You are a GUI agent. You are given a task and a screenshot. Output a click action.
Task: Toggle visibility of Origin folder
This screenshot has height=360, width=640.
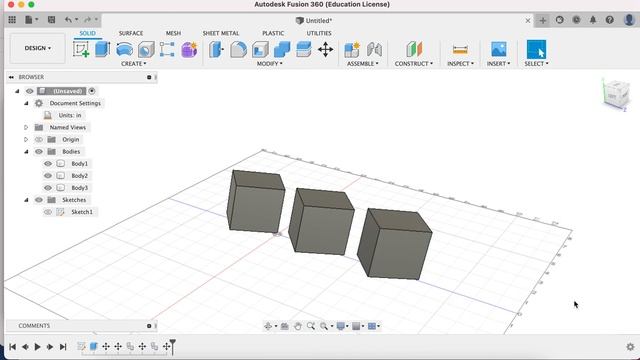coord(39,140)
